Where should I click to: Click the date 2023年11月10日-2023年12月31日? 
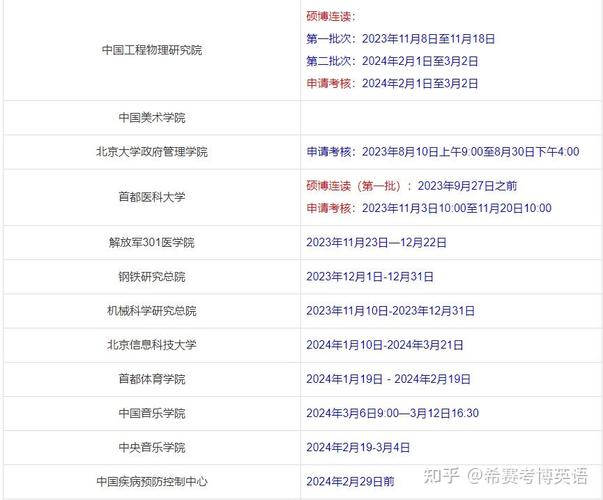390,311
